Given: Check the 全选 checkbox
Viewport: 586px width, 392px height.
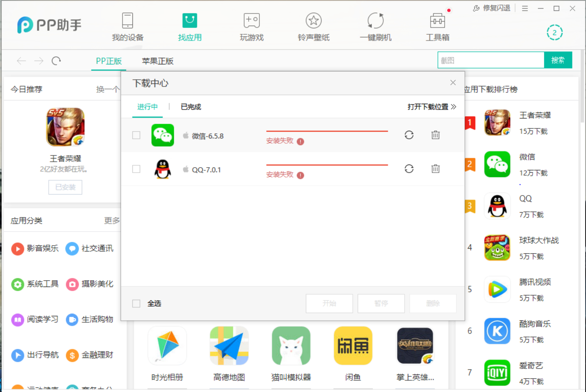Looking at the screenshot, I should (136, 304).
